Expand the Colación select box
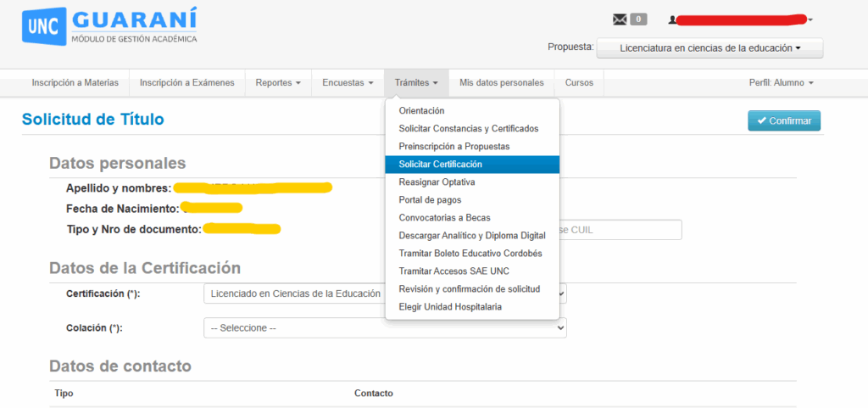 [x=385, y=327]
